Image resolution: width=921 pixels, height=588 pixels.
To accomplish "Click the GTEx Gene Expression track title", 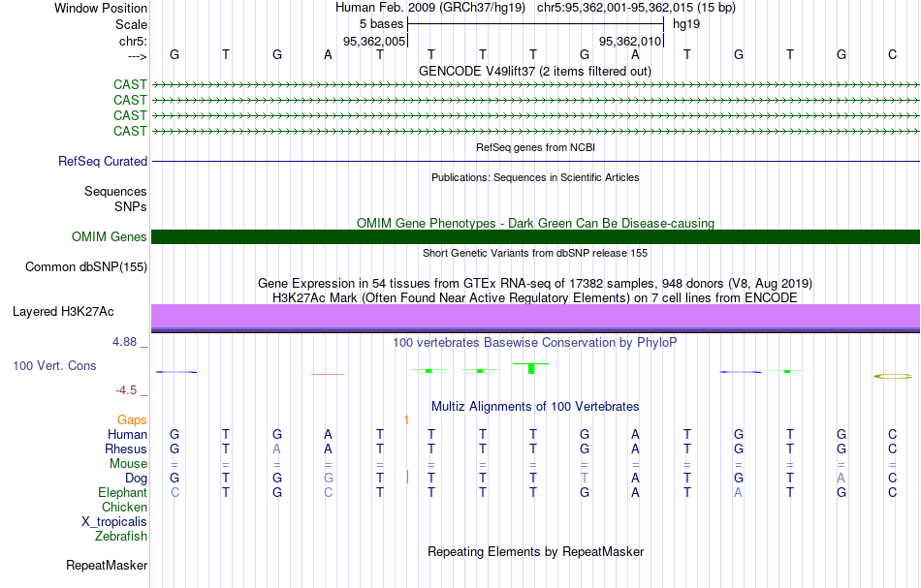I will 535,284.
